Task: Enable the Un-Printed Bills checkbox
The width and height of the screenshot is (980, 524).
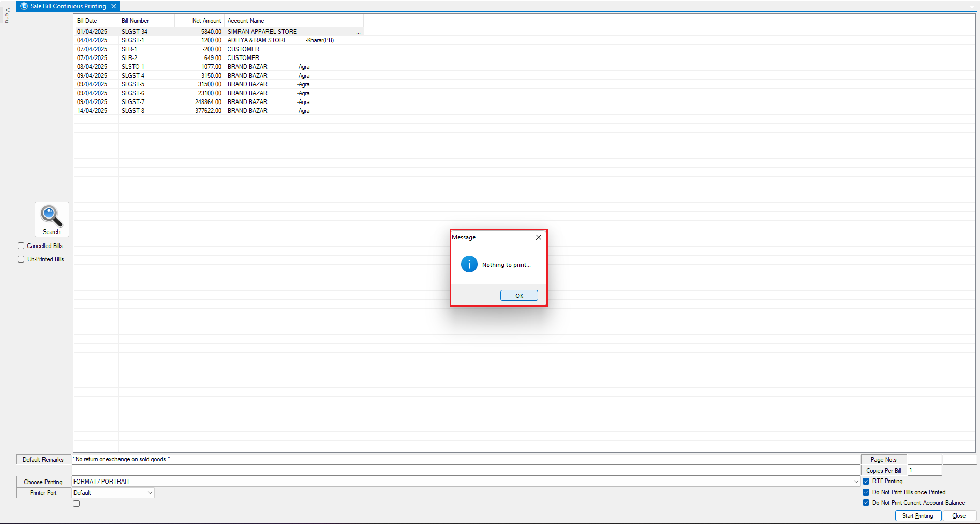Action: tap(21, 259)
